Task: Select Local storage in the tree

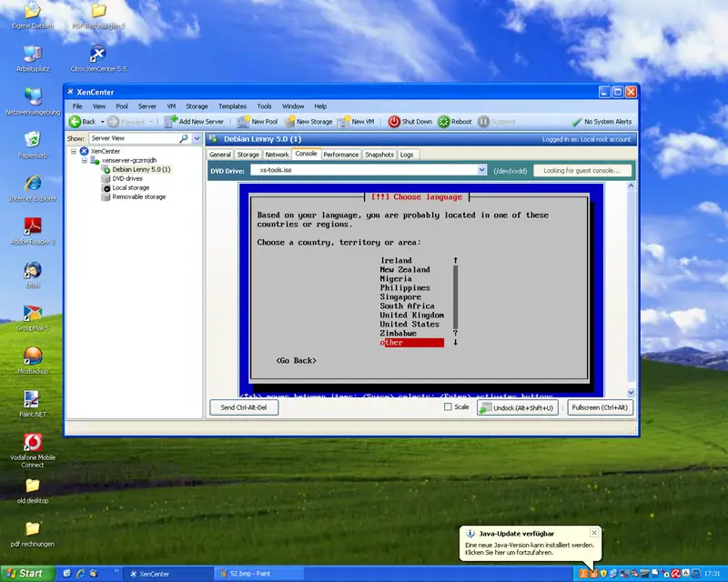Action: click(x=130, y=187)
